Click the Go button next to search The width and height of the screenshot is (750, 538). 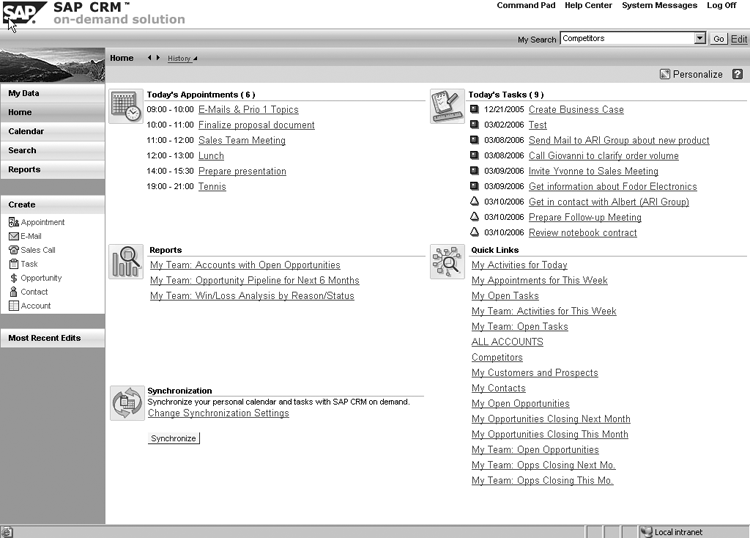[x=718, y=39]
